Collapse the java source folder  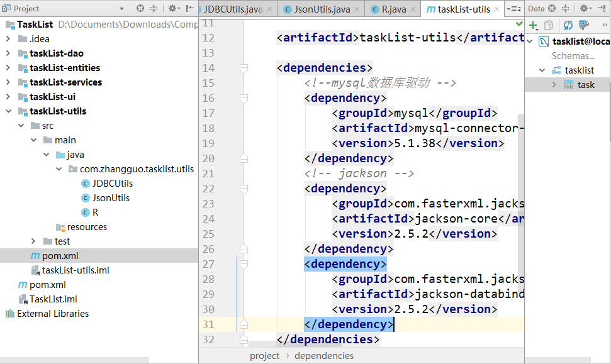pyautogui.click(x=46, y=154)
